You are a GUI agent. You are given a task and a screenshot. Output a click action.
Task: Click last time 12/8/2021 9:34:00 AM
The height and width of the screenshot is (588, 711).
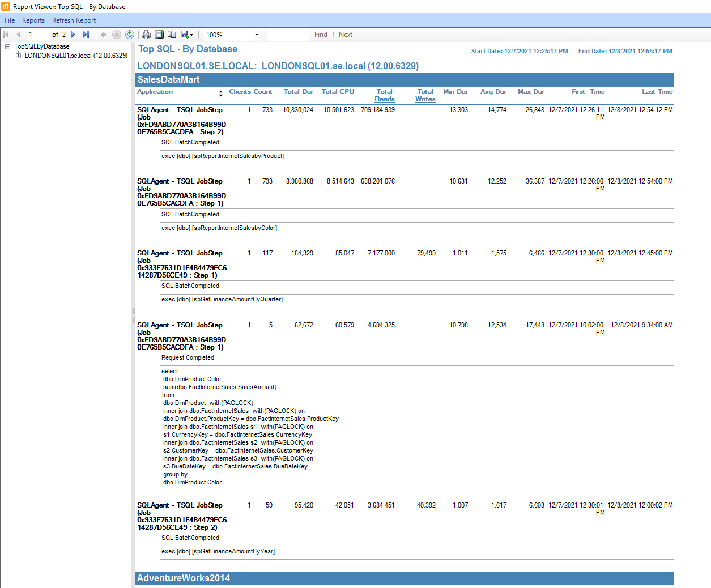[x=642, y=325]
